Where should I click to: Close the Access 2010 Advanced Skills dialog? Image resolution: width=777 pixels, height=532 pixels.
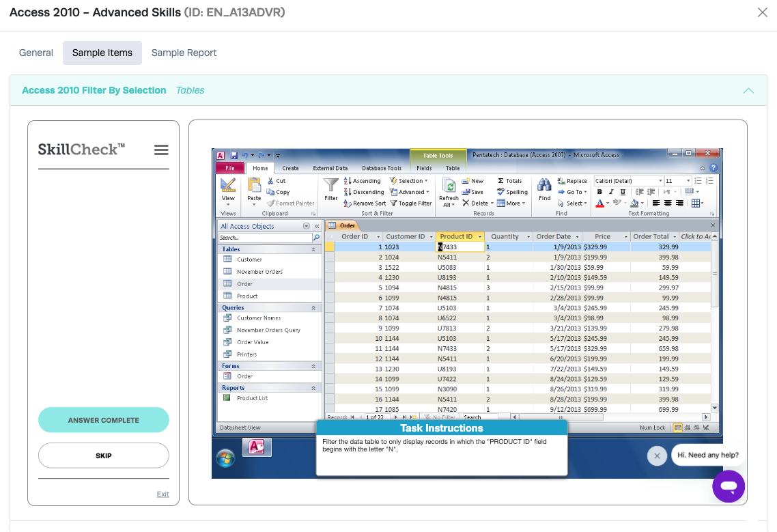click(x=762, y=12)
